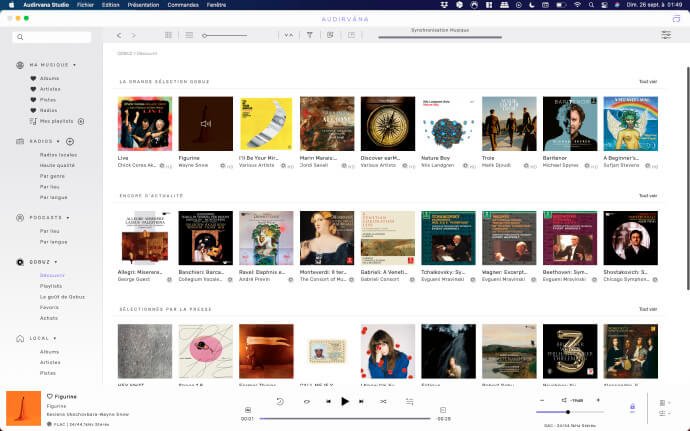Open Radios locales in sidebar
690x431 pixels.
(x=58, y=155)
